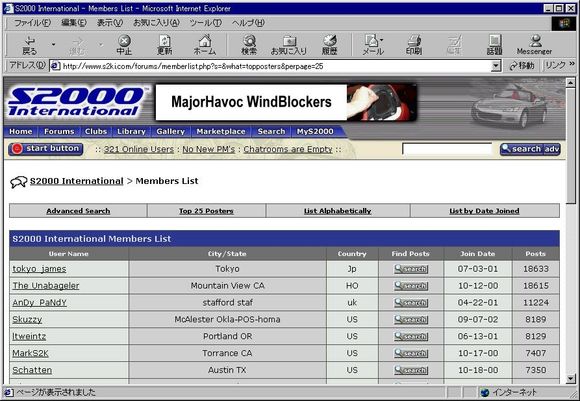Click the Print (印刷) toolbar icon
The width and height of the screenshot is (580, 401).
pos(414,45)
